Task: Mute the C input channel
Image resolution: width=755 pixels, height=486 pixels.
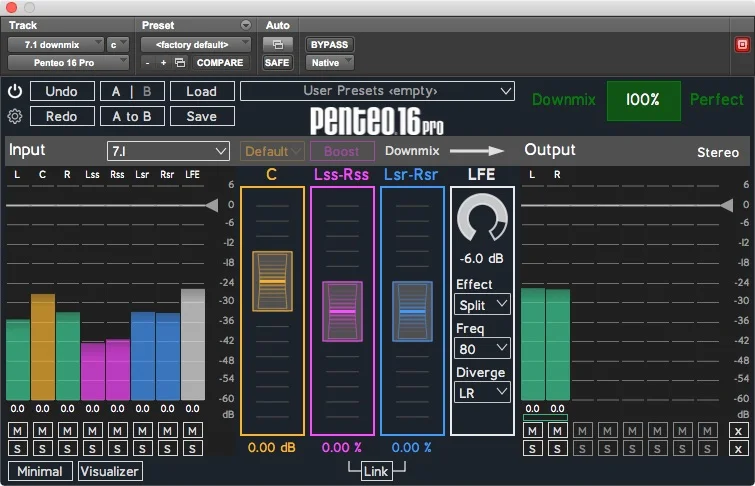Action: pos(42,431)
